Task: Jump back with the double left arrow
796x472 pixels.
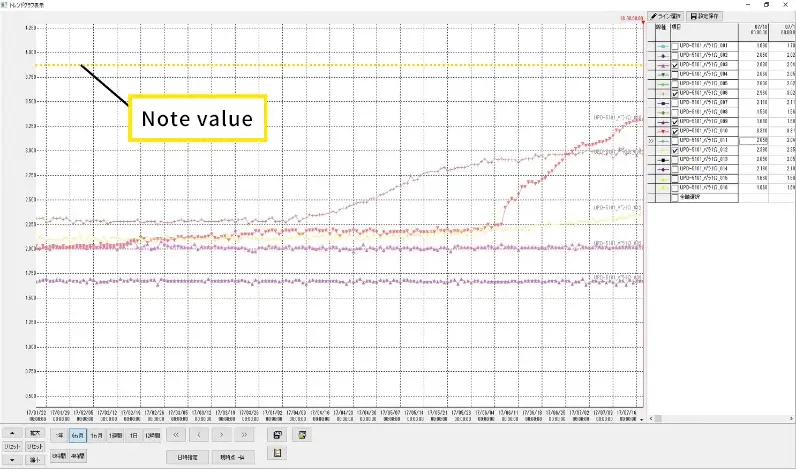Action: coord(176,435)
